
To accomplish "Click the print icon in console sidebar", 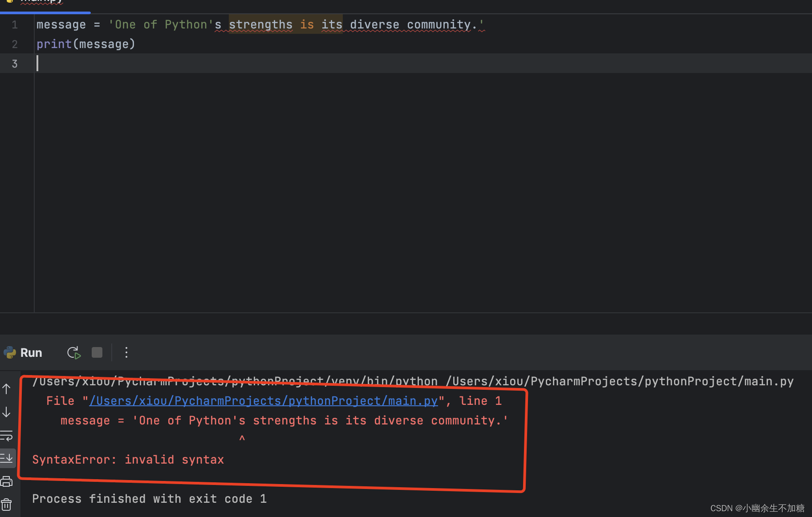I will [7, 481].
